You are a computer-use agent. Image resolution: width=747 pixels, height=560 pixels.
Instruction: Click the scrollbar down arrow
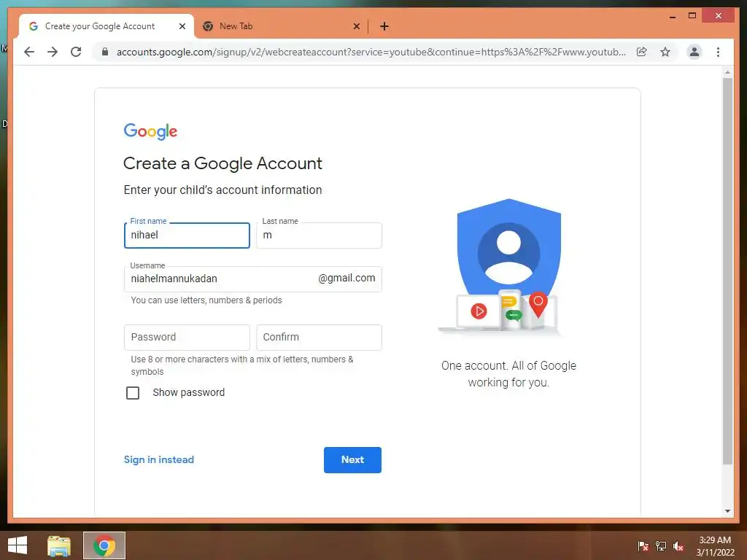click(x=727, y=511)
